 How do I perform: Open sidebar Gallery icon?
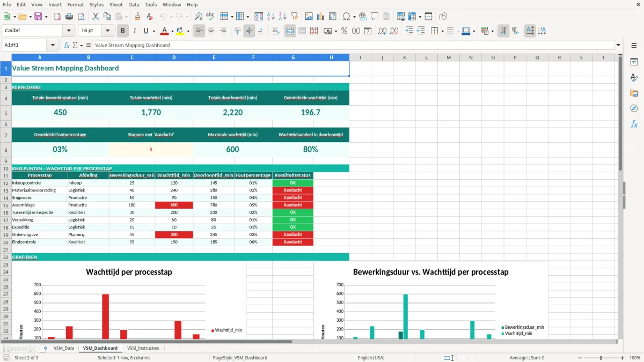coord(634,93)
